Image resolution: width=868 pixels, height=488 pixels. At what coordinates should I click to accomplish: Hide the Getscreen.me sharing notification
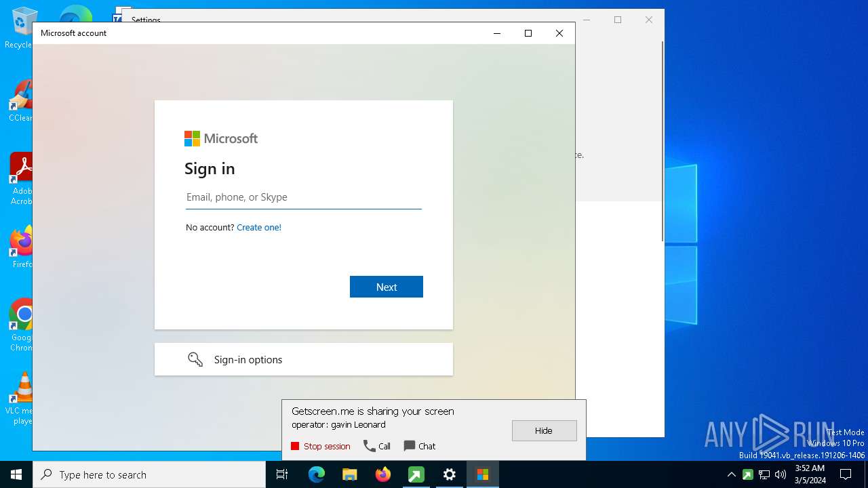(x=544, y=430)
